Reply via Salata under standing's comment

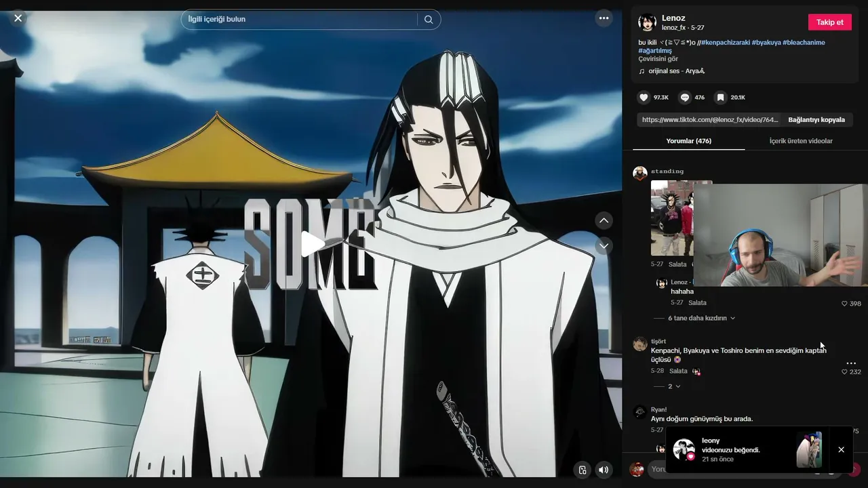coord(677,264)
